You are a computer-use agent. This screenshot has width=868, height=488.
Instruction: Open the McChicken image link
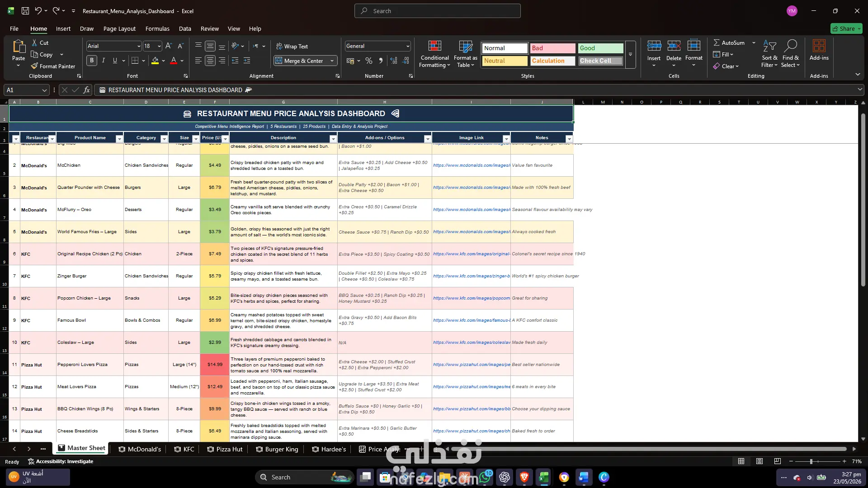pyautogui.click(x=472, y=165)
